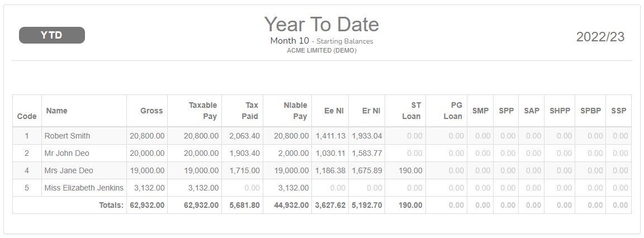Click Jane Deo's Ee NI 1,186.38
This screenshot has height=238, width=644.
330,170
